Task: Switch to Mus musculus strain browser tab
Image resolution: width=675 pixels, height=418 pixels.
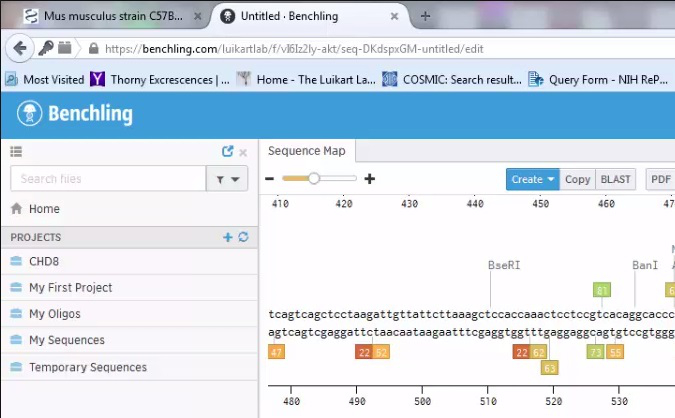Action: [113, 16]
